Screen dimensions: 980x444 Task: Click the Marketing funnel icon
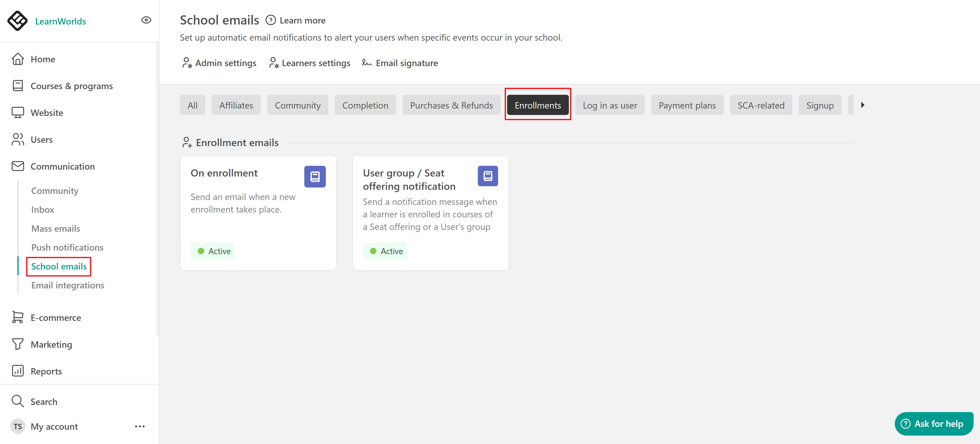[x=18, y=344]
